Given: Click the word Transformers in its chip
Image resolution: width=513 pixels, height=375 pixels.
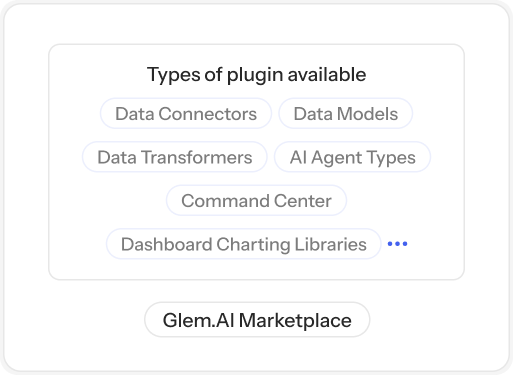Looking at the screenshot, I should [196, 157].
